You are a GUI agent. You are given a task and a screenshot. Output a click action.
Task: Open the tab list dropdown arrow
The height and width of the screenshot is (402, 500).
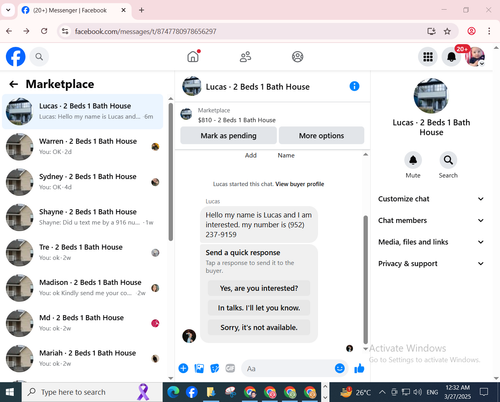click(x=8, y=10)
